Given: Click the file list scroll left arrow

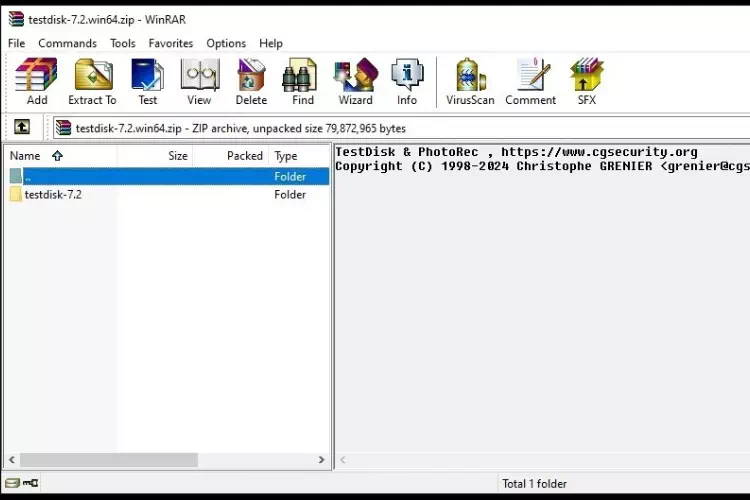Looking at the screenshot, I should [12, 460].
